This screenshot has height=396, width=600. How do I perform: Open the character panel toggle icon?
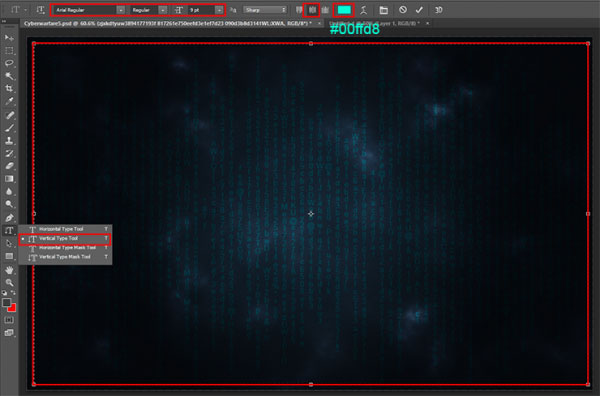pos(383,10)
